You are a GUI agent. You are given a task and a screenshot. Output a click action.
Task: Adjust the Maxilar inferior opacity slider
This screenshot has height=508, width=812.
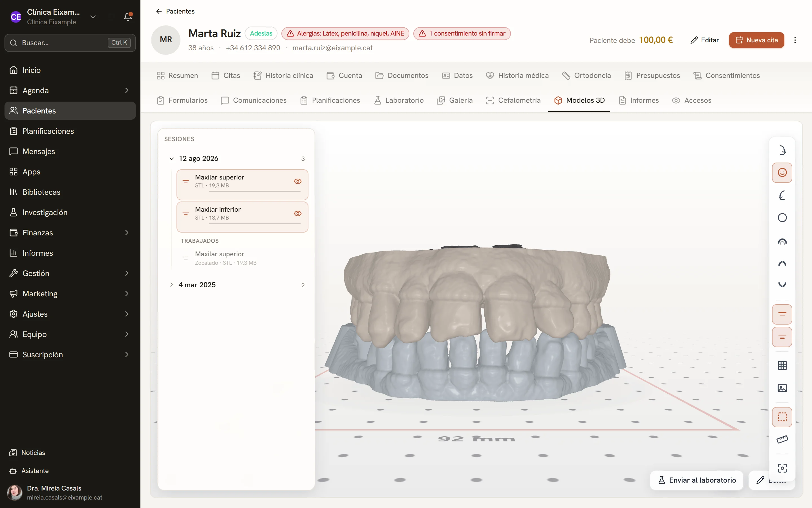click(x=254, y=224)
